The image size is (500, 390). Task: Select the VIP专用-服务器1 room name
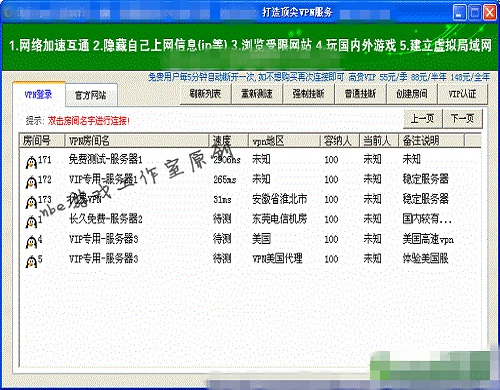click(103, 179)
